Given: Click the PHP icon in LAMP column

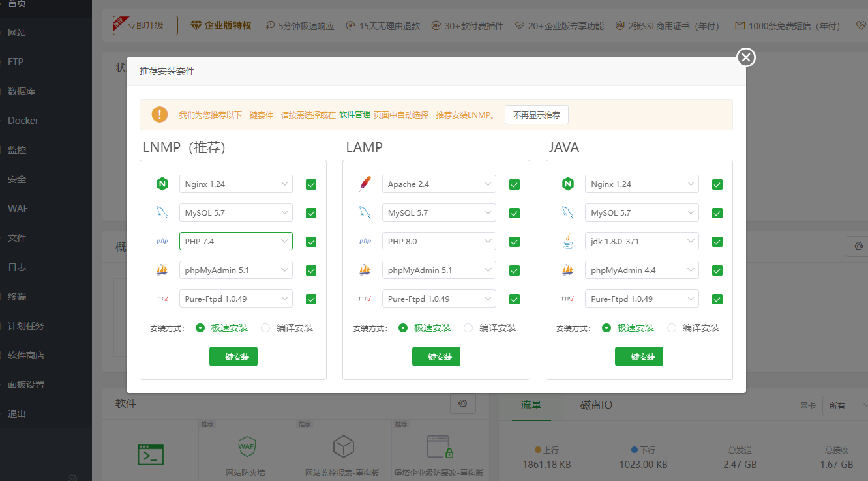Looking at the screenshot, I should 365,242.
